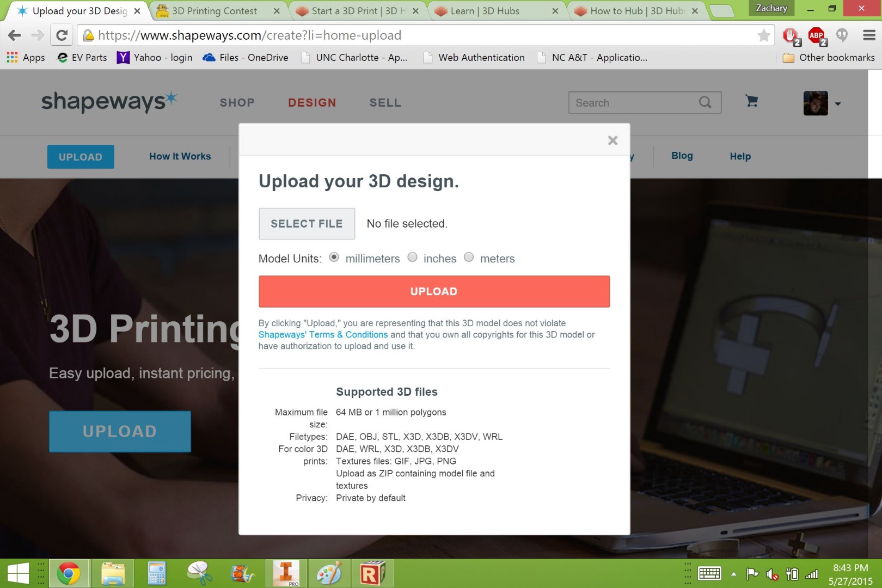The width and height of the screenshot is (882, 588).
Task: Click the battery power tray icon
Action: click(792, 574)
